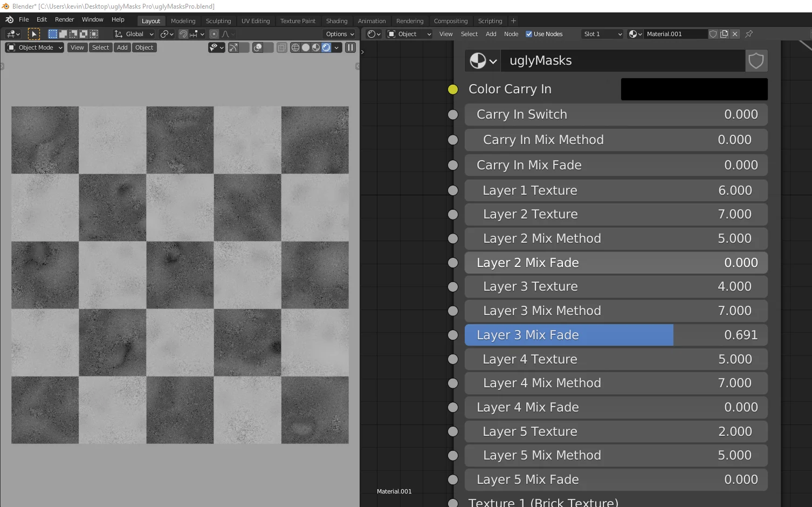Open the Options panel in the viewport header

(x=339, y=33)
